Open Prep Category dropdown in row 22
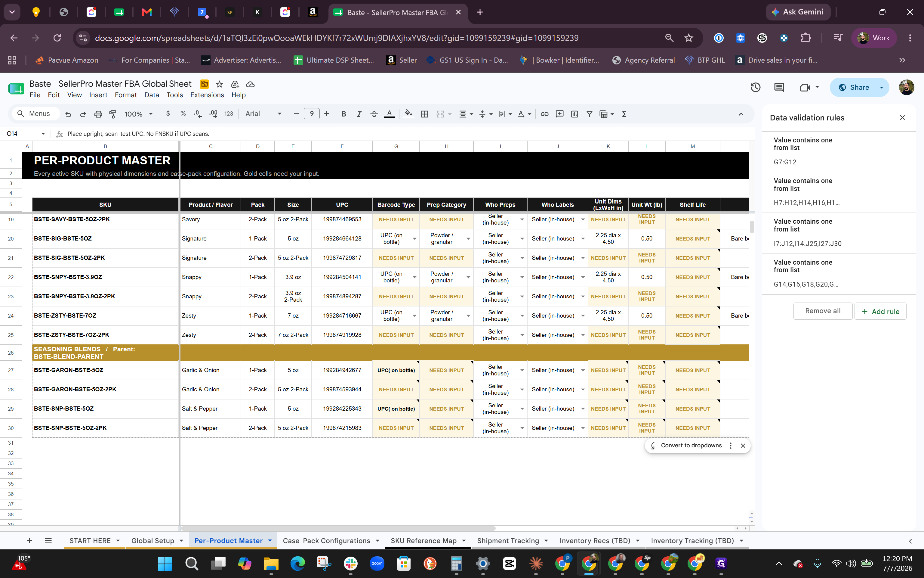The image size is (924, 578). [x=468, y=278]
